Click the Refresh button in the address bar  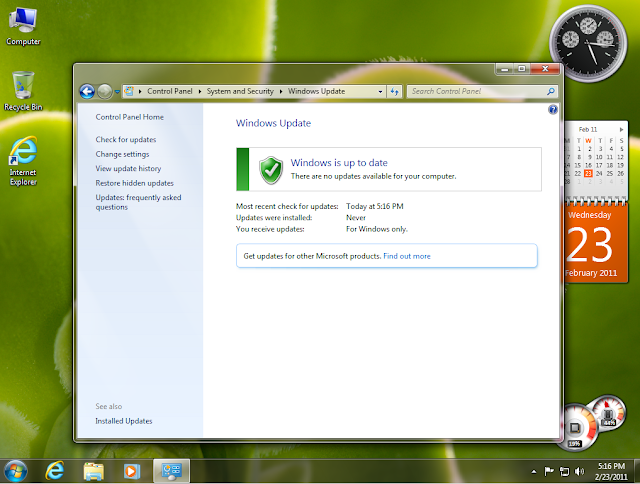coord(394,91)
